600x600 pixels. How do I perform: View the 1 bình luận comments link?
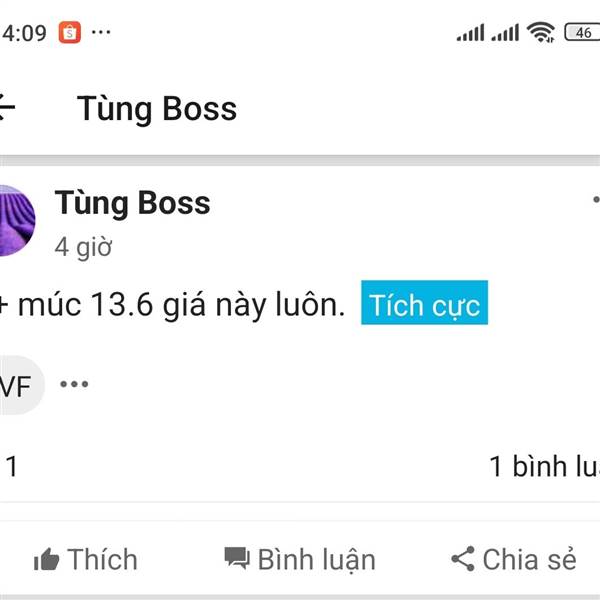(x=545, y=466)
